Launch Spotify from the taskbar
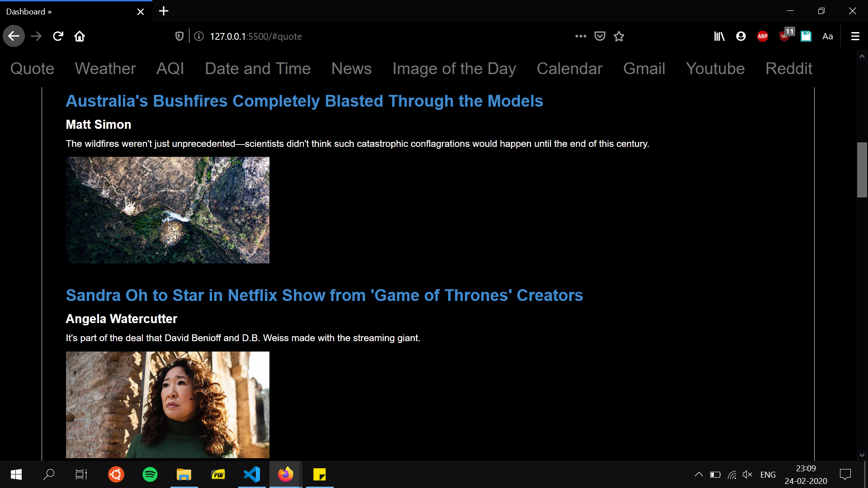 (x=150, y=474)
